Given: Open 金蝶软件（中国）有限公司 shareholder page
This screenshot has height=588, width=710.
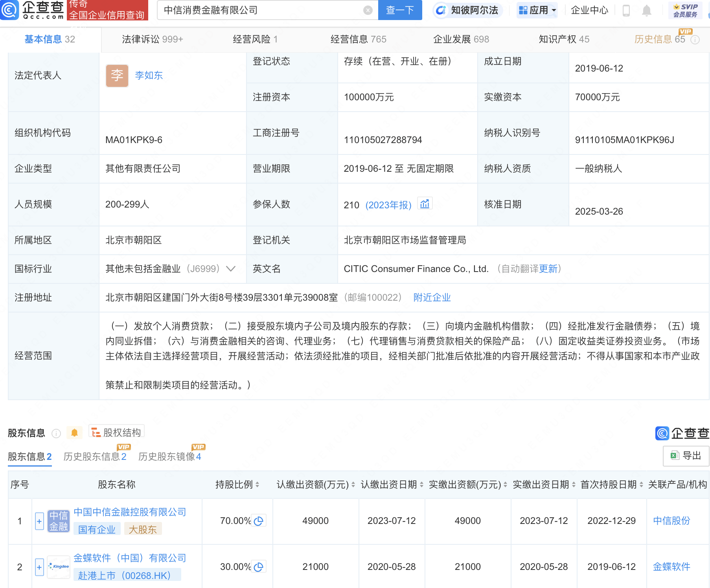Looking at the screenshot, I should tap(130, 558).
